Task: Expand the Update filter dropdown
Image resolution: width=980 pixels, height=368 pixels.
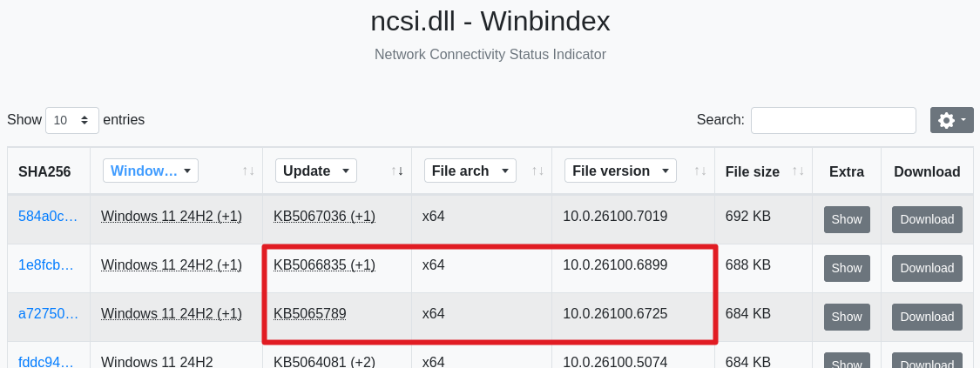Action: coord(315,171)
